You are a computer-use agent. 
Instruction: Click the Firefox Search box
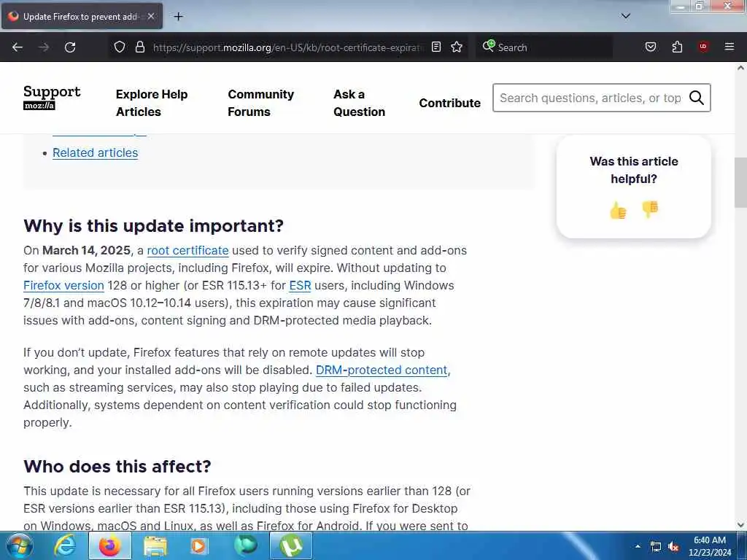[x=543, y=47]
